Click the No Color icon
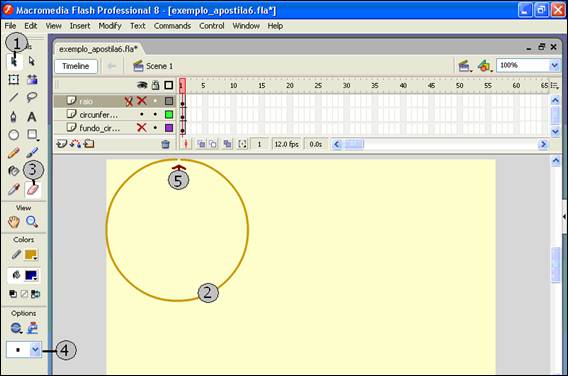The image size is (568, 376). (x=24, y=294)
